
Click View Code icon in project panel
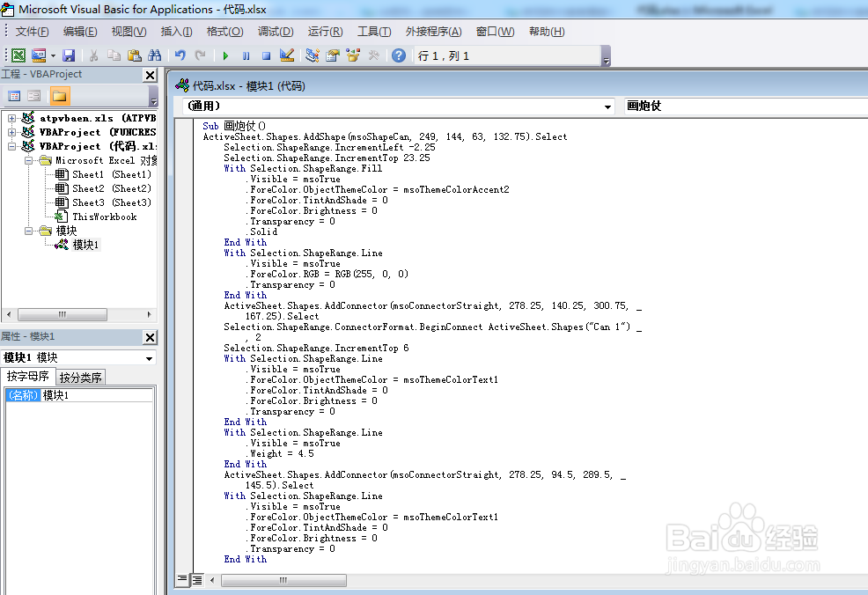click(14, 96)
